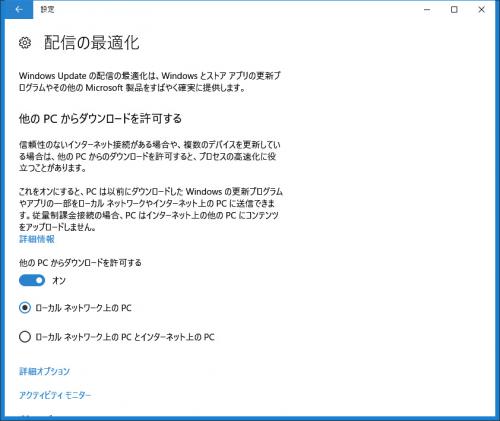
Task: Click the gear icon beside 配信の最適化
Action: point(25,43)
